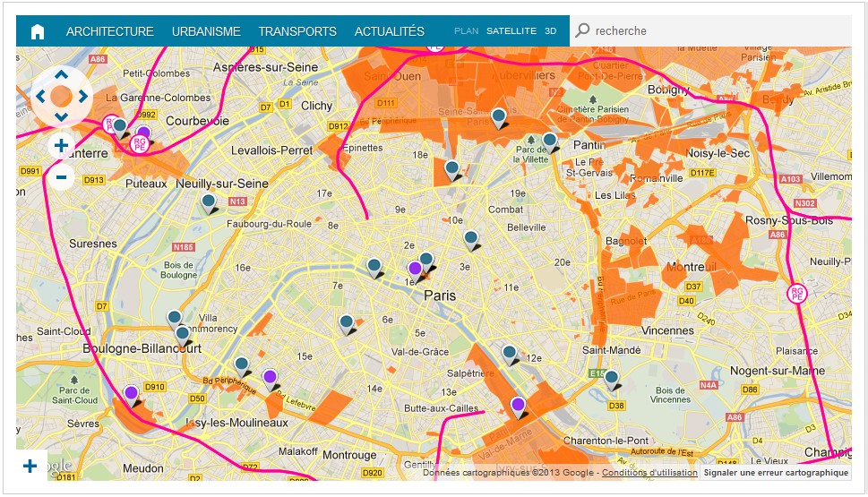868x497 pixels.
Task: Pan the map upward using the top arrow
Action: [61, 74]
